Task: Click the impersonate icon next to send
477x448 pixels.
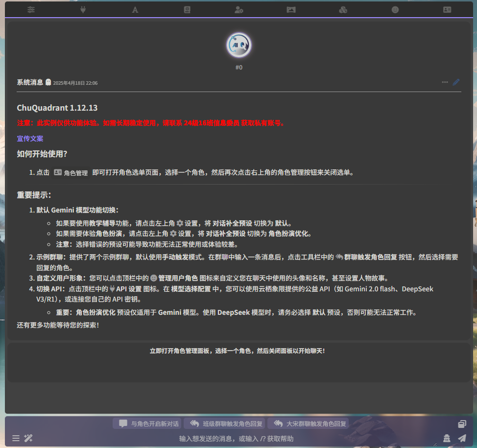Action: coord(447,438)
